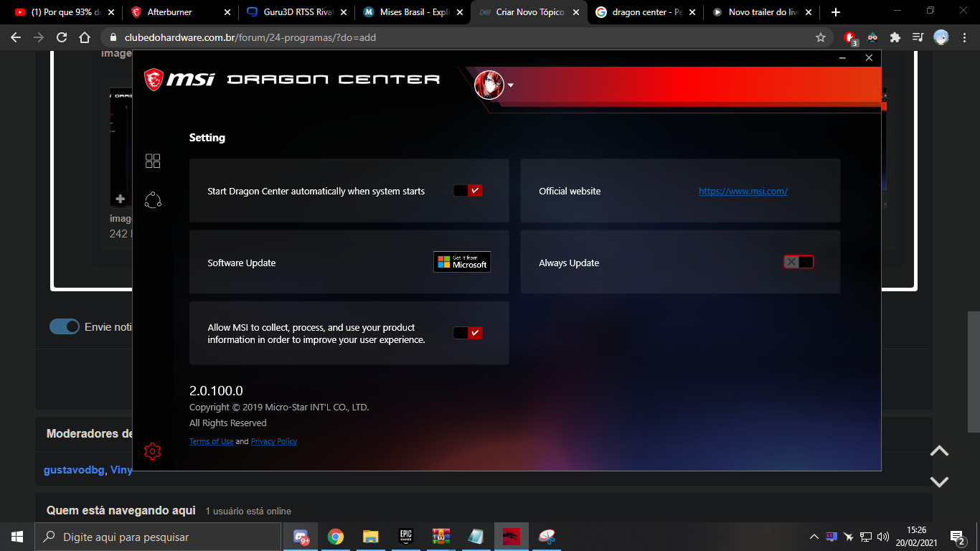Open the network tray icon
980x551 pixels.
[866, 537]
